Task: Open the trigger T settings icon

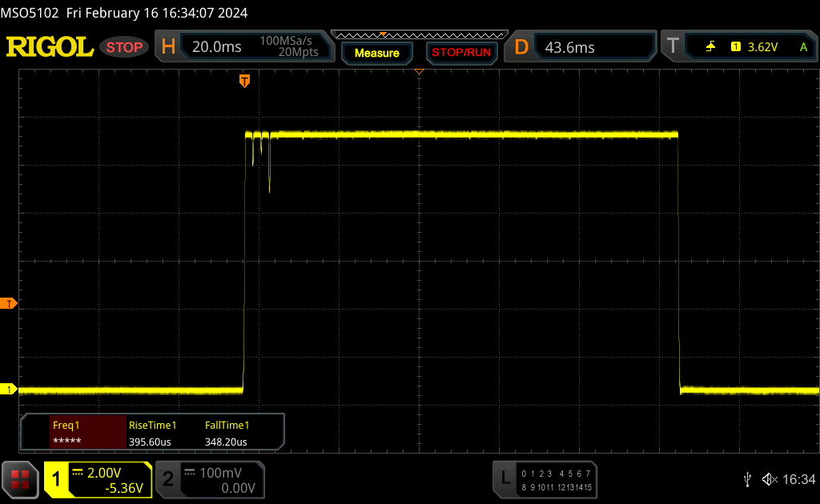Action: pyautogui.click(x=673, y=46)
